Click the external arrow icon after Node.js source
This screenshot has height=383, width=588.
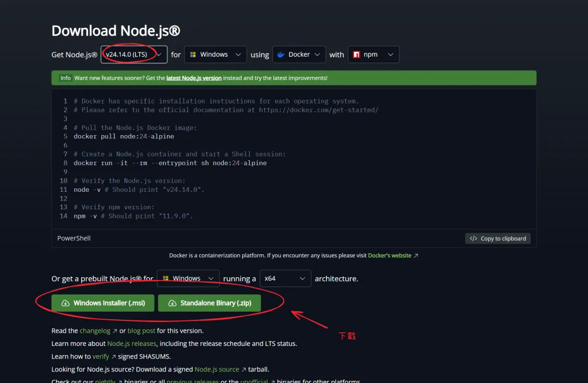point(243,370)
